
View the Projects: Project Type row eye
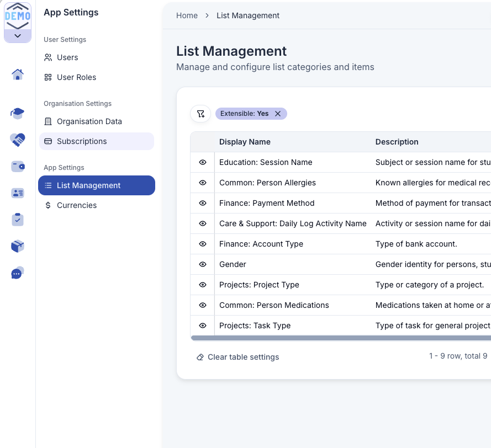pos(203,285)
